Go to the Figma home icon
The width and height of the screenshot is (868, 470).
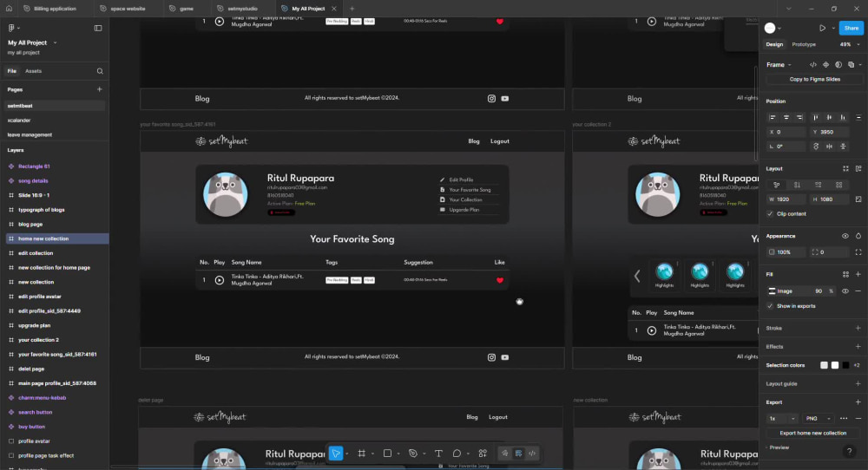pos(9,9)
